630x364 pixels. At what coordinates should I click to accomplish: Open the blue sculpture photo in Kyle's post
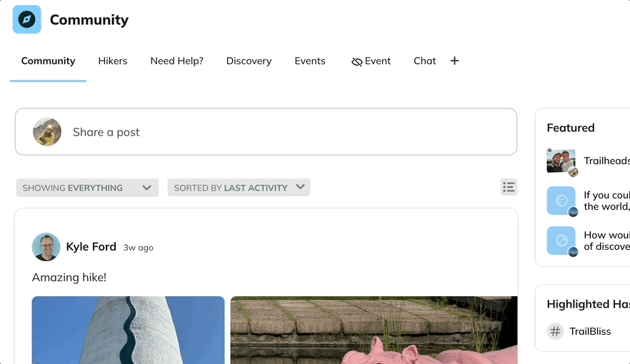click(128, 330)
